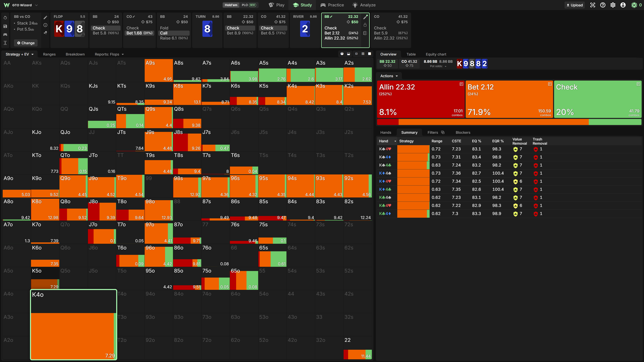Open practice mode via gamepad sidebar icon
644x362 pixels.
click(5, 35)
